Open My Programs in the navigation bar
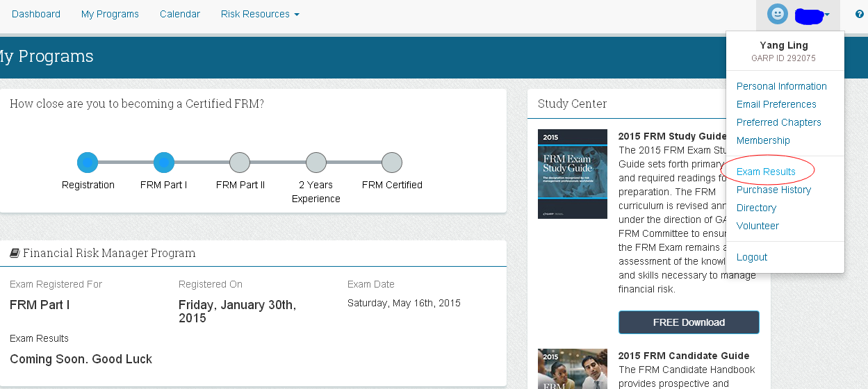 [x=110, y=14]
